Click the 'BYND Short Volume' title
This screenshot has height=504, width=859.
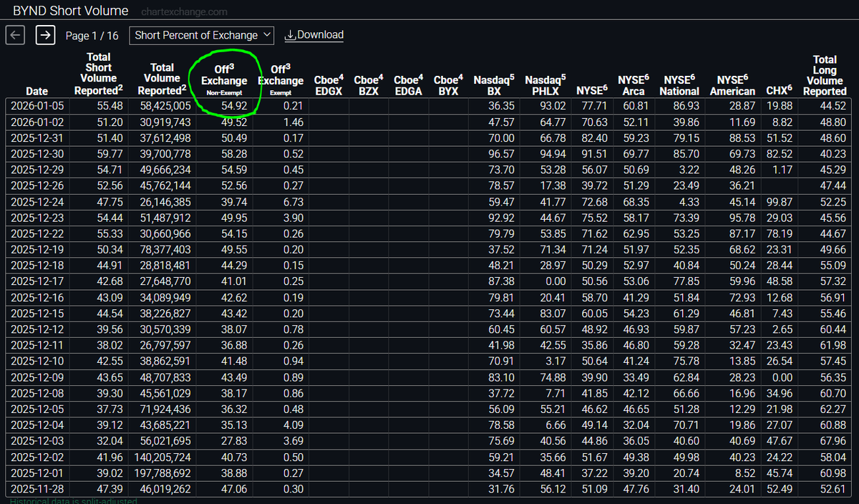point(71,11)
